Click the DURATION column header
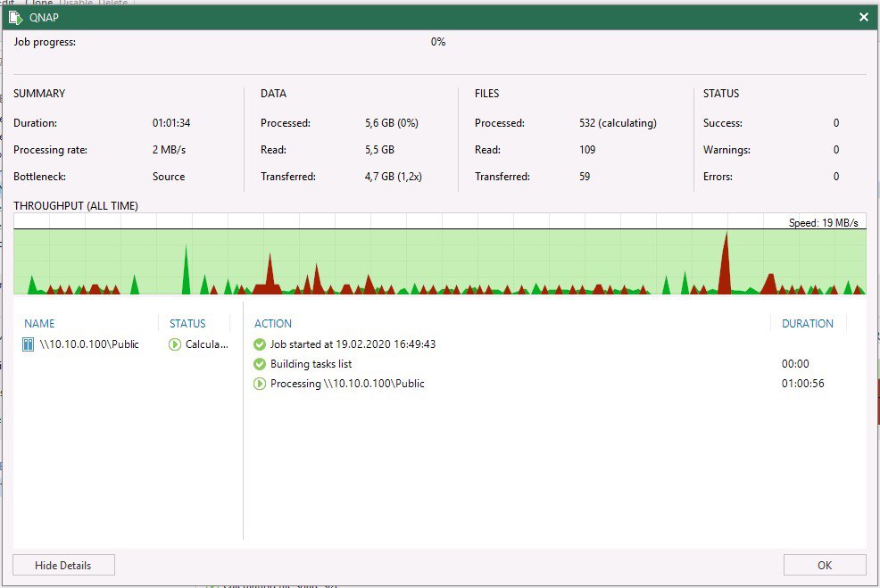Screen dimensions: 880x588 pos(808,323)
